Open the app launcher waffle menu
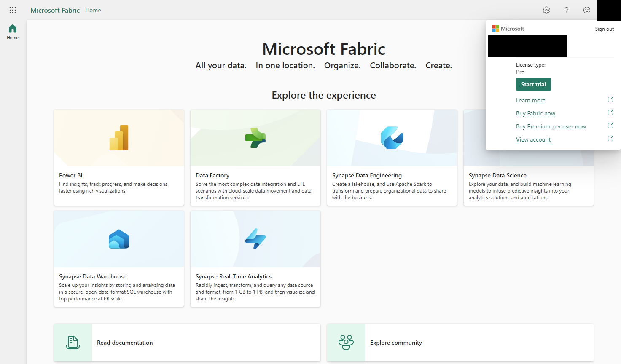Viewport: 621px width, 364px height. pyautogui.click(x=13, y=10)
